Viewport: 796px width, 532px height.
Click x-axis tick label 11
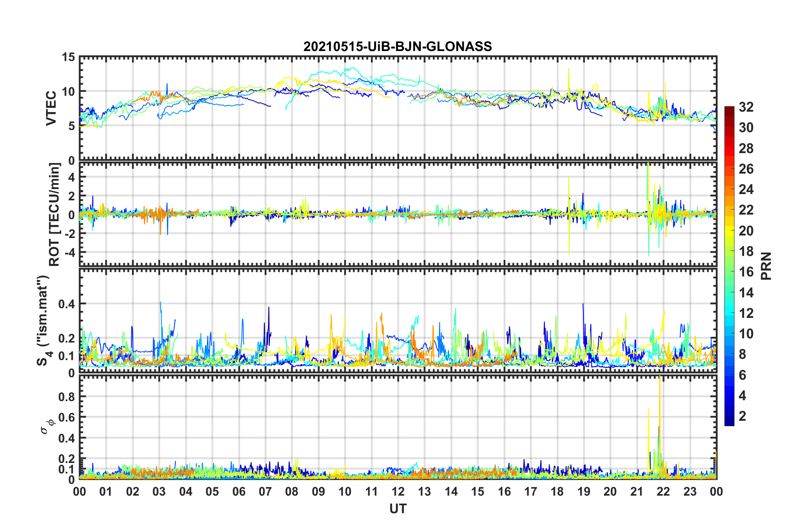point(372,491)
